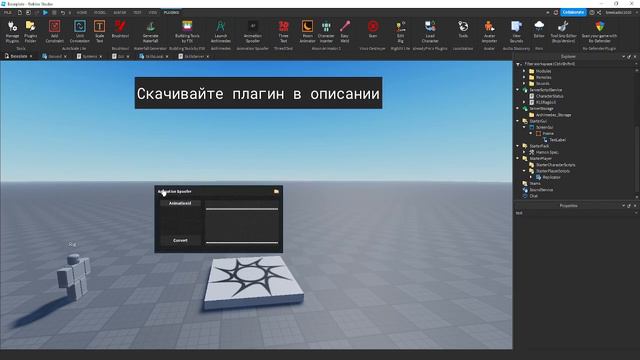
Task: Open the Tool Grip Editor plugin
Action: pyautogui.click(x=563, y=32)
